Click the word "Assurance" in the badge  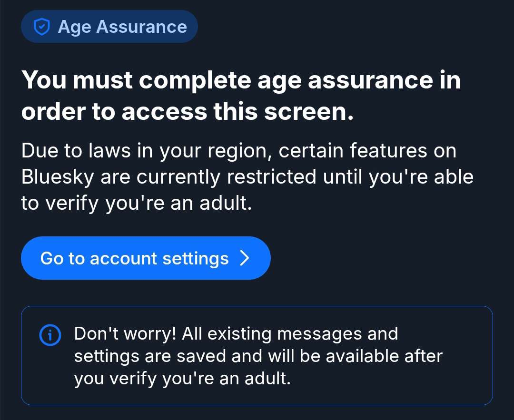click(141, 27)
